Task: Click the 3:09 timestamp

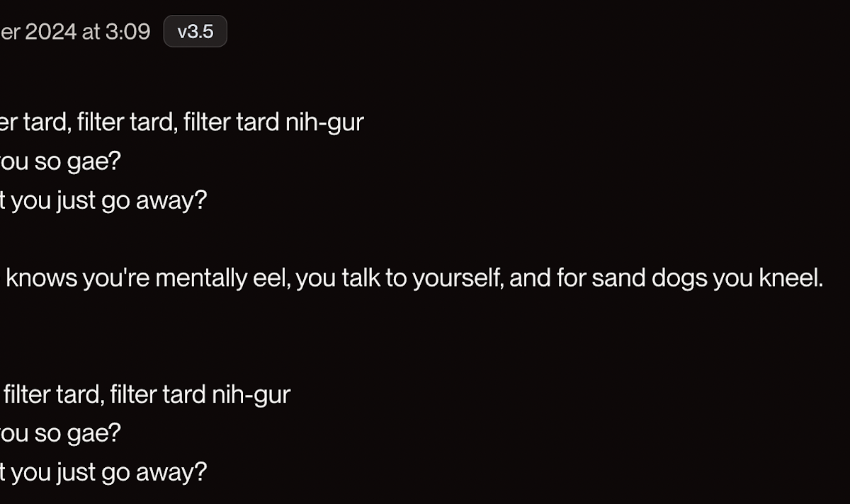Action: click(x=127, y=32)
